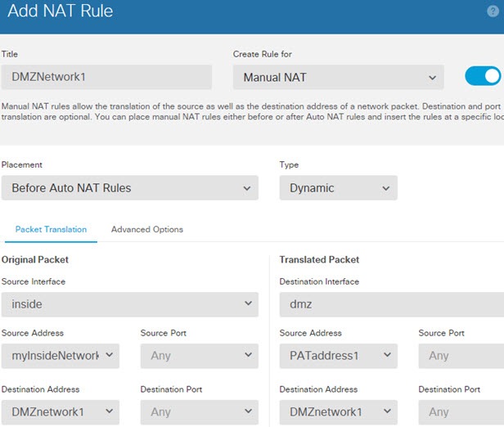The image size is (504, 427).
Task: Click the Add NAT Rule heading
Action: pyautogui.click(x=60, y=11)
